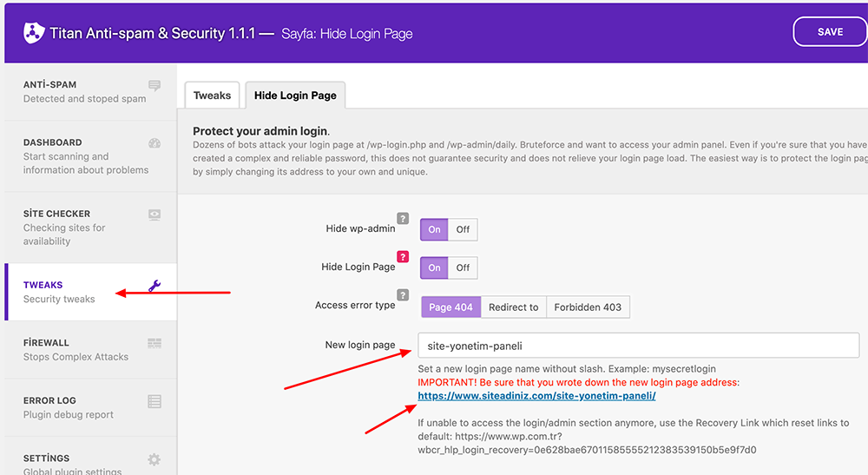Click the Error Log list icon
Screen dimensions: 868x475
pos(155,401)
